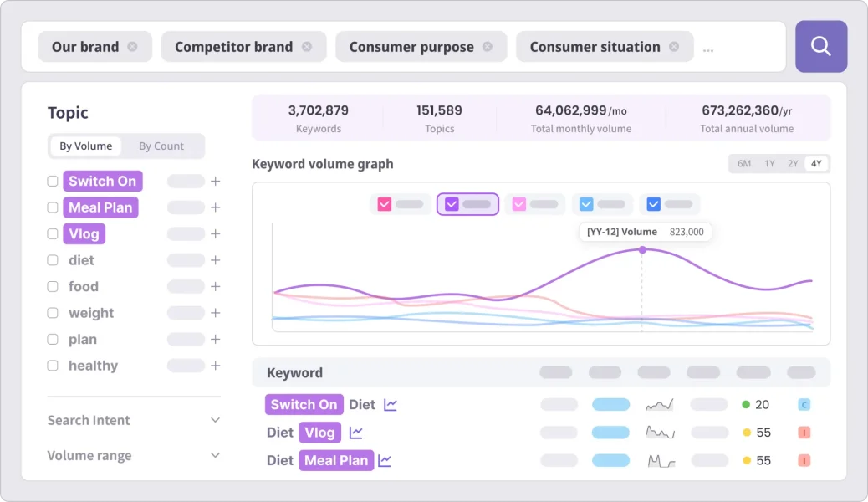
Task: Toggle the pink legend checkbox in graph
Action: 385,204
